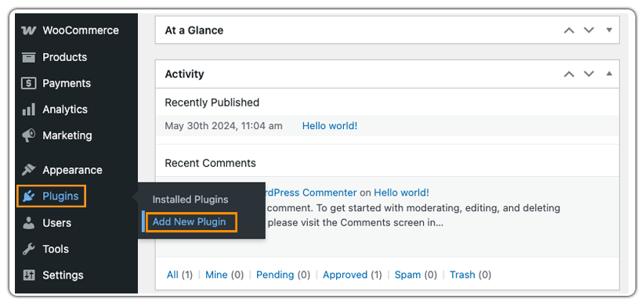This screenshot has width=644, height=306.
Task: Click the Users person icon
Action: (29, 223)
